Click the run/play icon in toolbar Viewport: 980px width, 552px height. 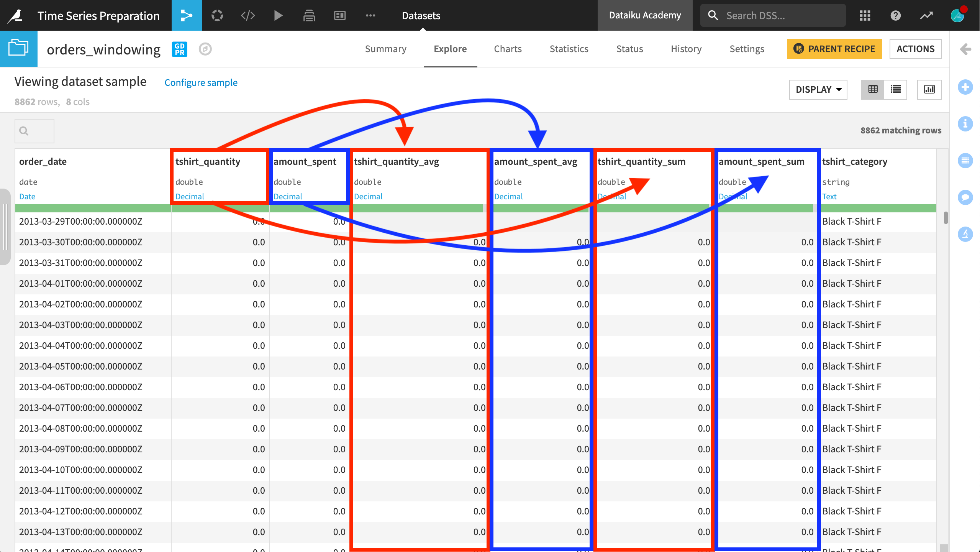tap(278, 15)
